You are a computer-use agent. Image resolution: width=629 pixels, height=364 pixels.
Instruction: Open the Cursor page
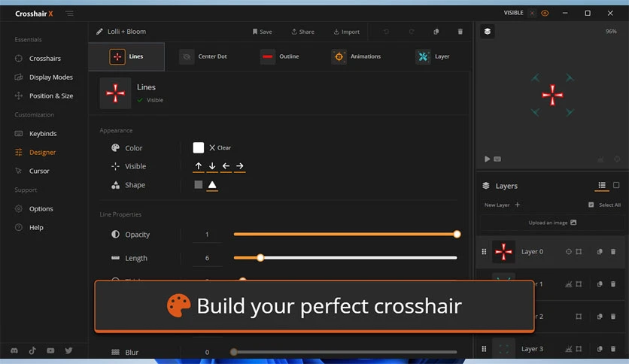coord(39,171)
